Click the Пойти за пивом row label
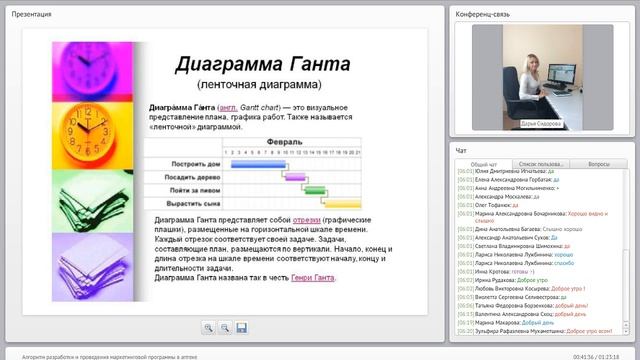The width and height of the screenshot is (640, 360). [x=195, y=190]
